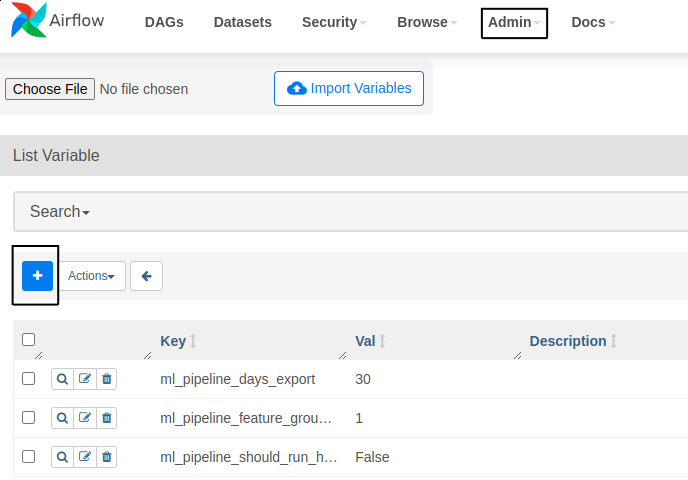
Task: Edit the ml_pipeline_days_export variable
Action: (x=85, y=379)
